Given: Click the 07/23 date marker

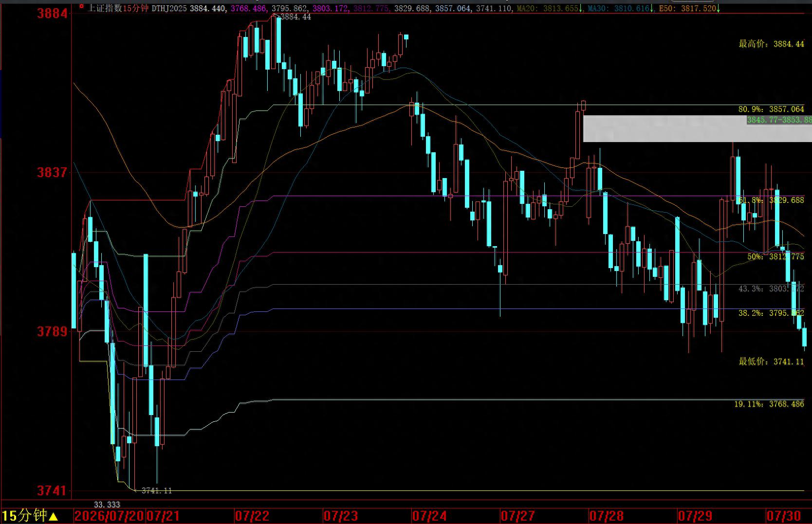Looking at the screenshot, I should pyautogui.click(x=341, y=516).
